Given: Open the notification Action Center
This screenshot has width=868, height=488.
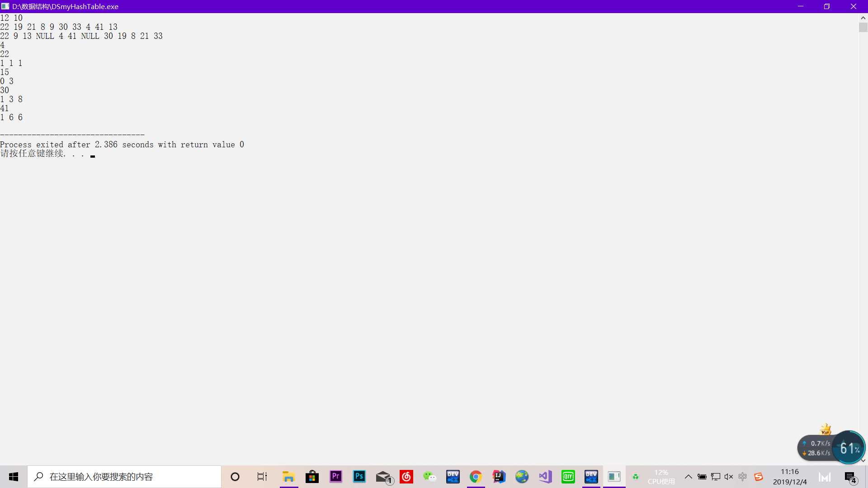Looking at the screenshot, I should click(850, 477).
